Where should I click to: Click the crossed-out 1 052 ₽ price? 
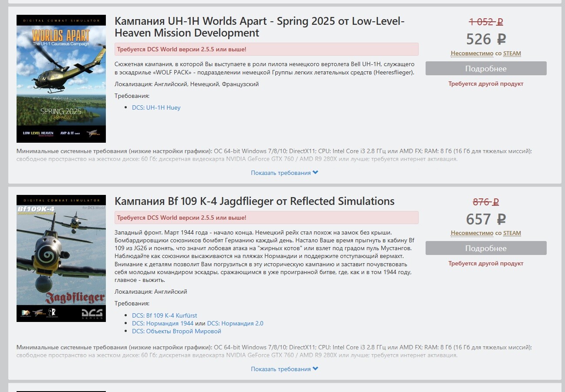[486, 22]
